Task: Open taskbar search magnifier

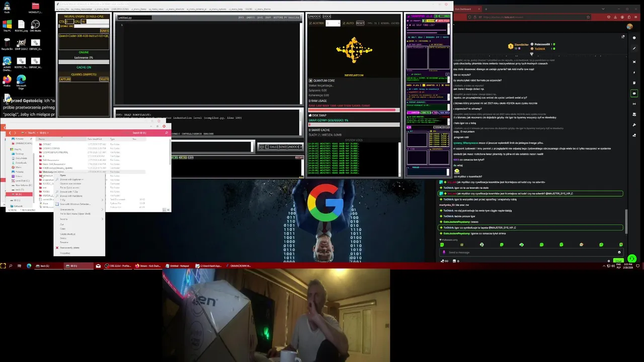Action: click(11, 265)
